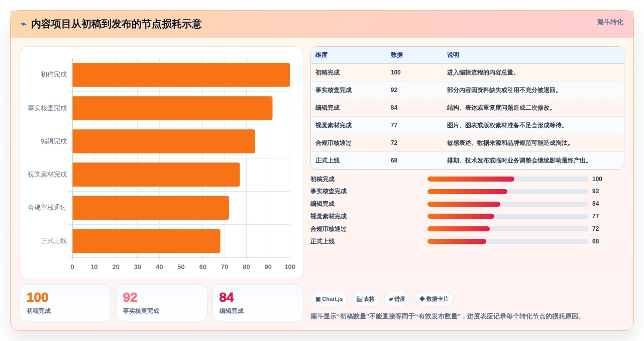Open the 100 初稿完成 data card
The image size is (644, 341).
tap(65, 303)
